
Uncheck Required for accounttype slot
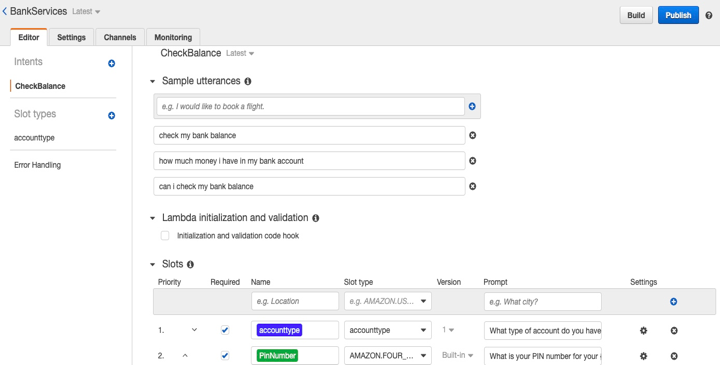click(x=225, y=330)
